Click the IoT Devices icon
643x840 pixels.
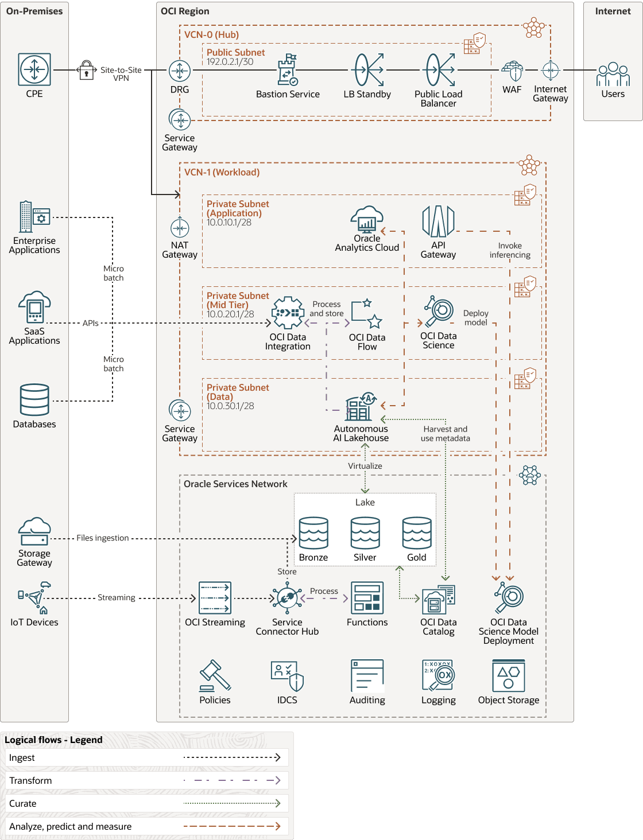pos(34,598)
